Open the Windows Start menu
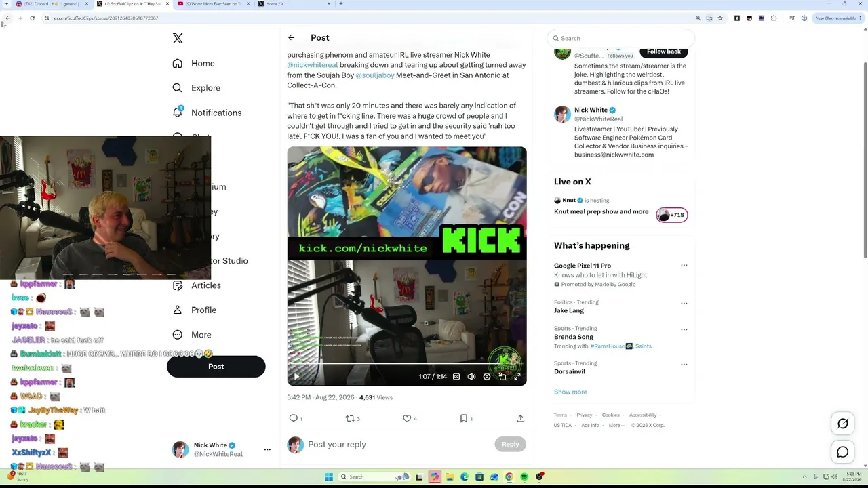 [x=329, y=477]
